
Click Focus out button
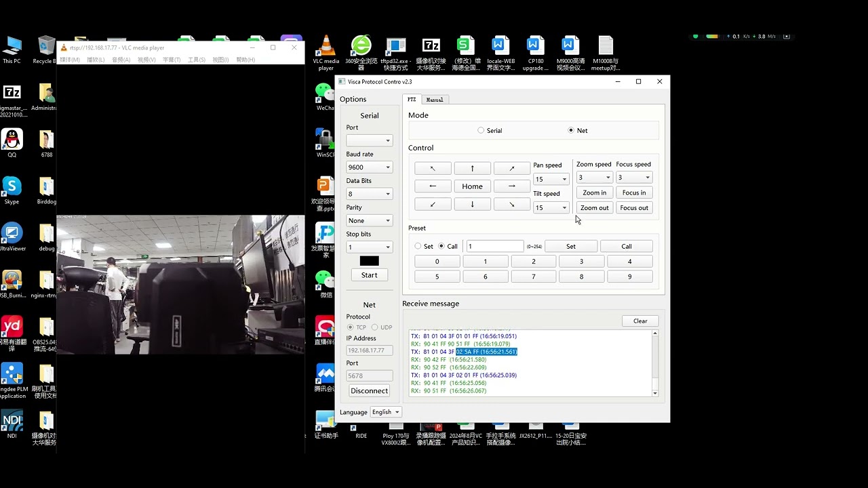[x=634, y=208]
